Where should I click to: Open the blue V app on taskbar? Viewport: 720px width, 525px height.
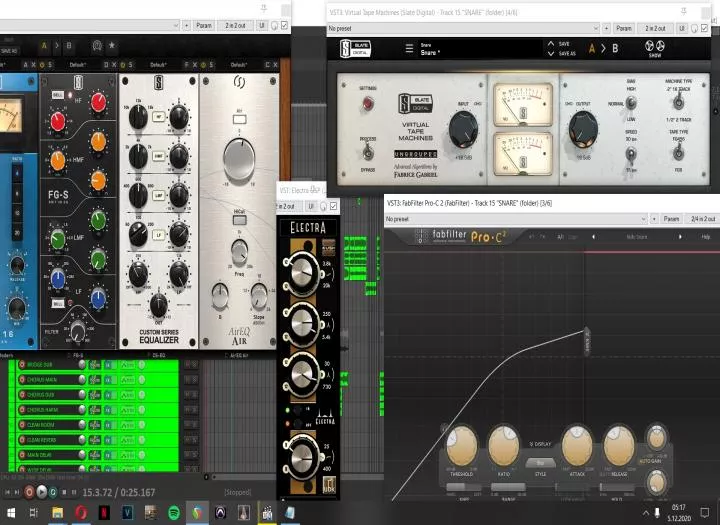coord(127,513)
